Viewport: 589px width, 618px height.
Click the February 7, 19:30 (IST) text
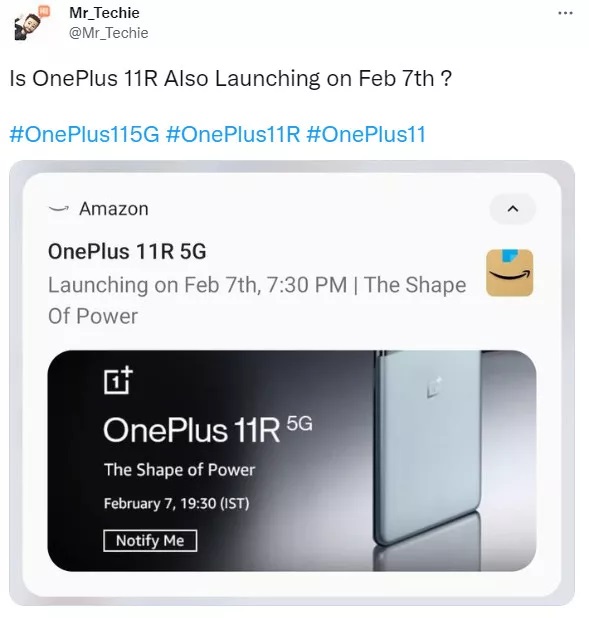click(x=177, y=503)
